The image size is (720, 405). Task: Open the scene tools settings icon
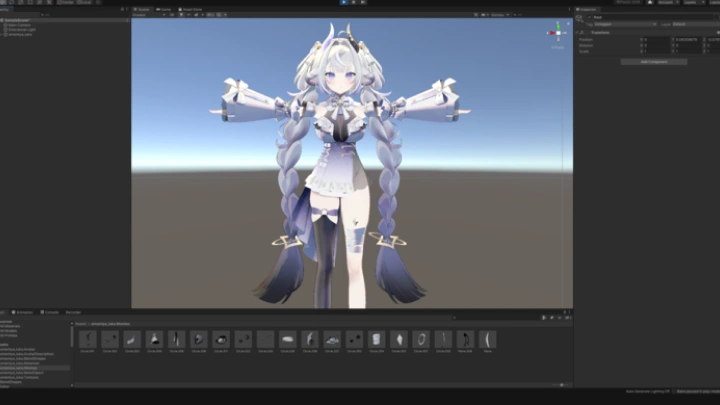click(x=476, y=15)
